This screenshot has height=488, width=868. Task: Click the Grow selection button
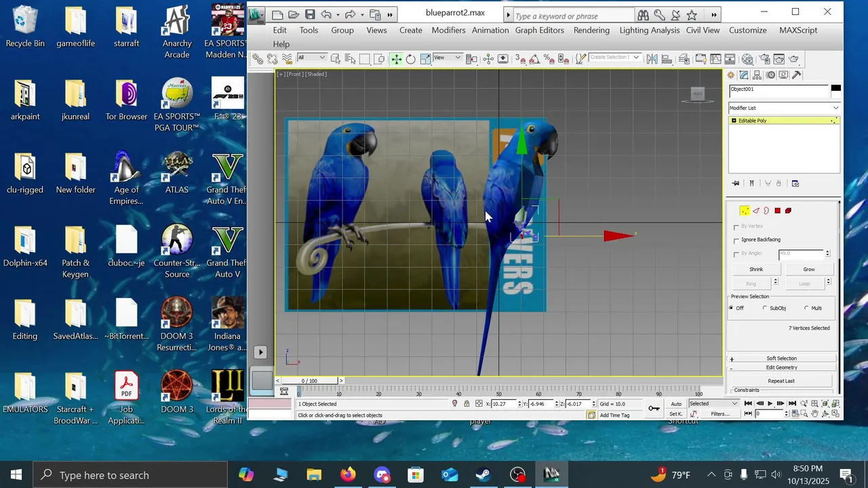tap(809, 269)
